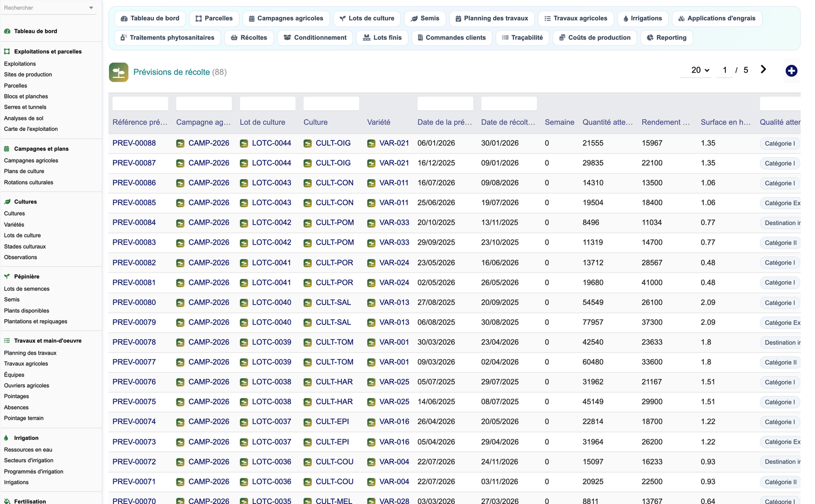Open the page-size dropdown showing 20
Screen dimensions: 815x504
click(x=700, y=70)
